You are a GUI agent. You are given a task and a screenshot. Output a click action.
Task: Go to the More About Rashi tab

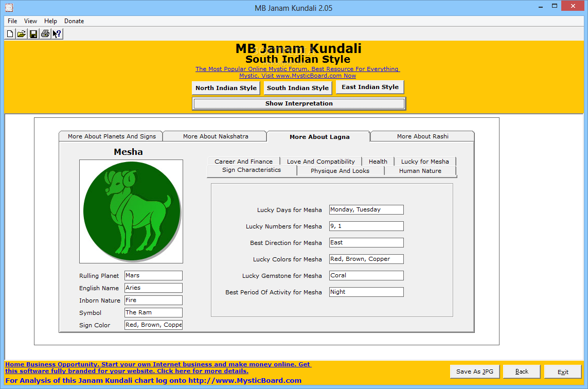point(423,136)
